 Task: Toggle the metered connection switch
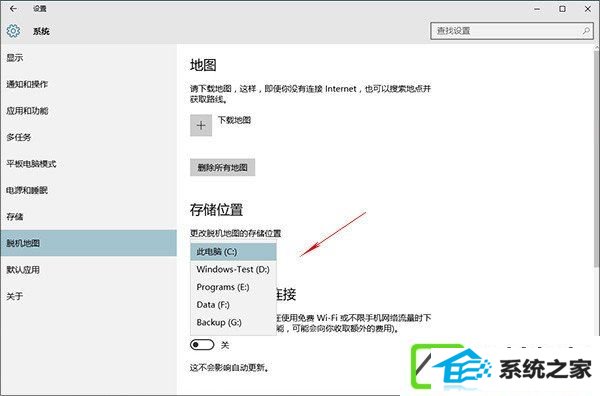[x=202, y=345]
